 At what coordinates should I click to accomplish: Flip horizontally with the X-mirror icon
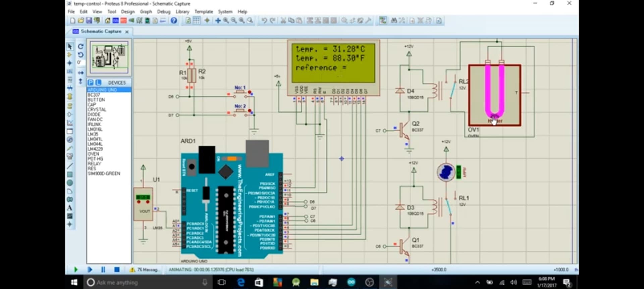80,73
